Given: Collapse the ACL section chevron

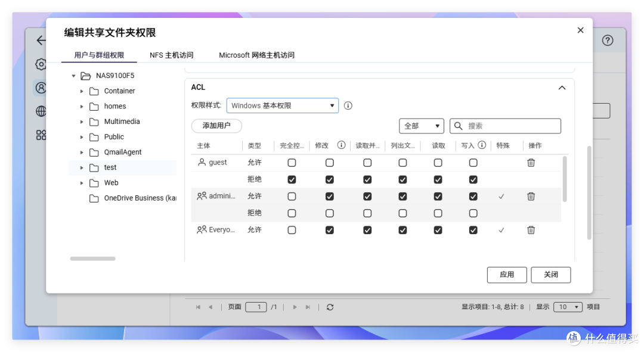Looking at the screenshot, I should pyautogui.click(x=562, y=88).
